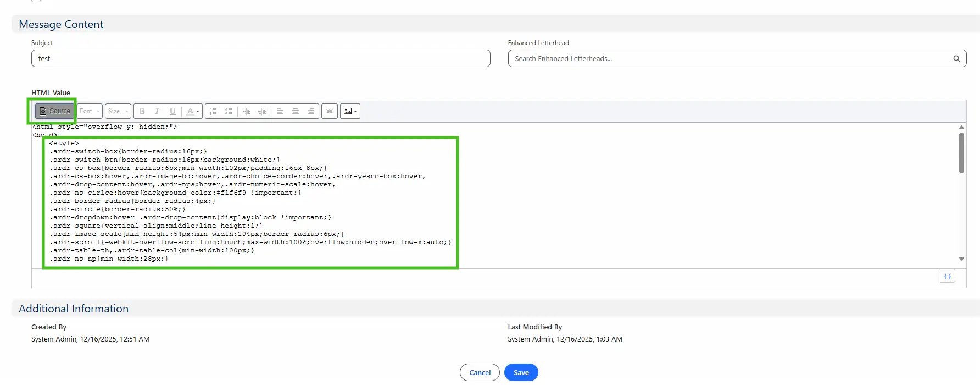Click the '.ardr-square' CSS line

point(156,226)
